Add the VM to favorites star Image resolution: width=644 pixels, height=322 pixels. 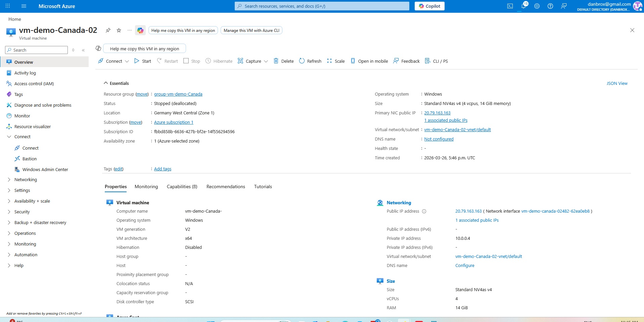click(119, 30)
